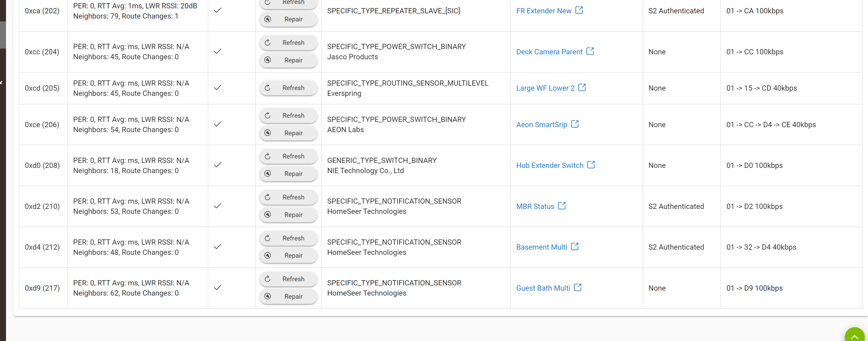Refresh node 0xcd (205) Everspring sensor
The height and width of the screenshot is (341, 868).
(x=288, y=87)
